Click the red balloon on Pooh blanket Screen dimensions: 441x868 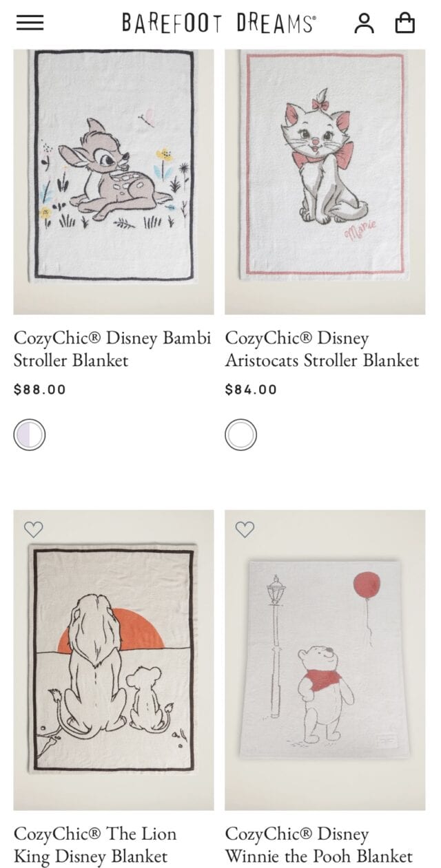(x=367, y=585)
